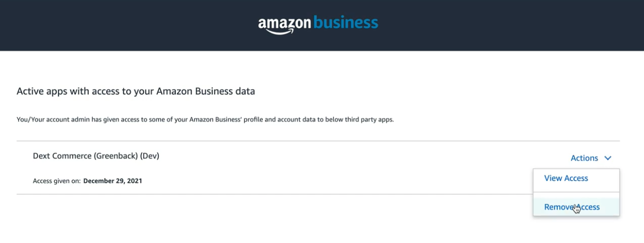Click the word "Dext" in the app title

(x=42, y=156)
